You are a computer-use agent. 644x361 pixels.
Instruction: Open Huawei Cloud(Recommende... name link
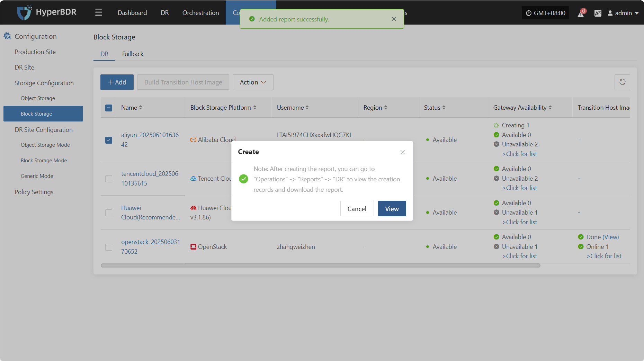pyautogui.click(x=151, y=213)
